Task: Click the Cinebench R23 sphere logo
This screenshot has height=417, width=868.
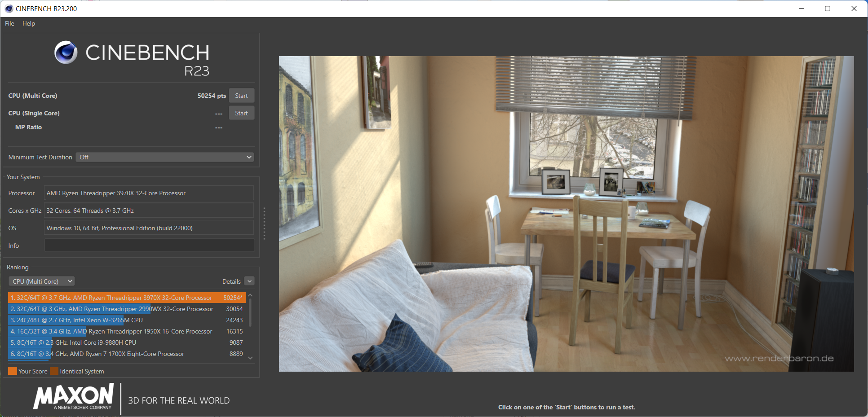Action: 66,52
